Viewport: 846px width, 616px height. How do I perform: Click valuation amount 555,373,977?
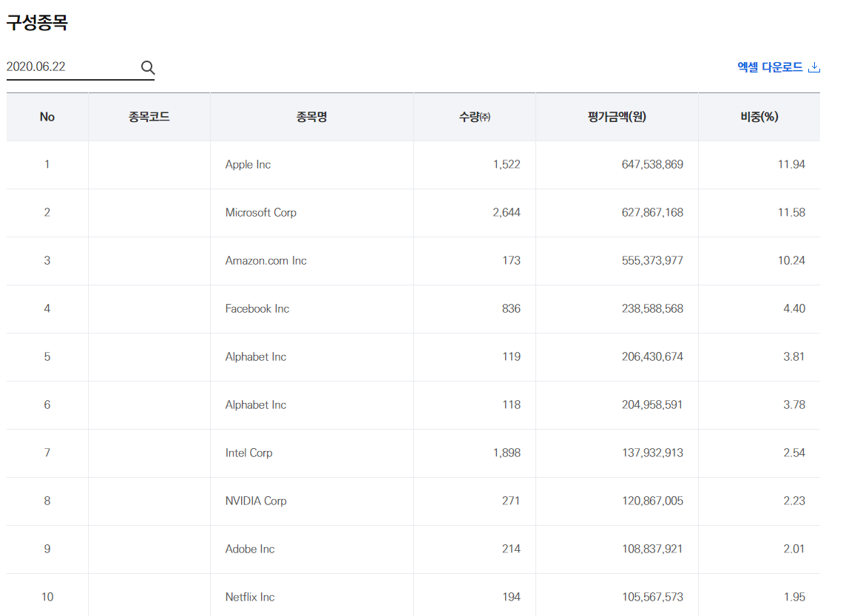click(x=652, y=260)
